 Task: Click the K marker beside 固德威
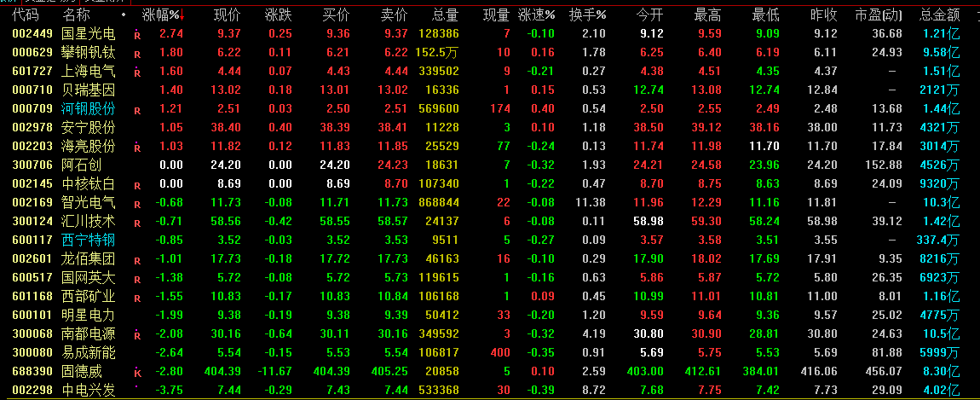[x=137, y=373]
